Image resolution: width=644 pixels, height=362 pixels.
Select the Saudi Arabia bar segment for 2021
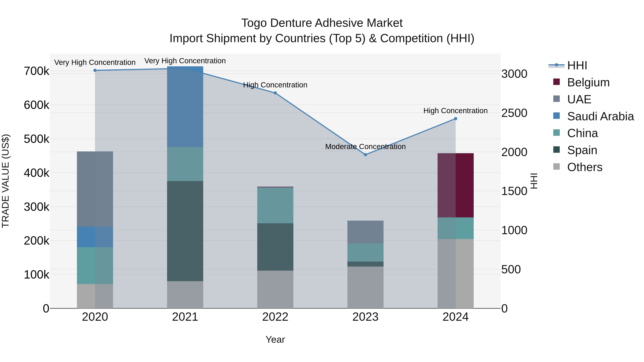click(x=185, y=107)
